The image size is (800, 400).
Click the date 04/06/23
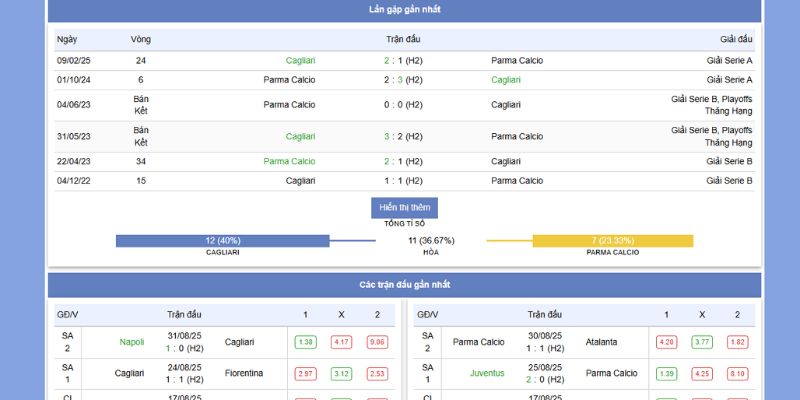click(x=73, y=105)
